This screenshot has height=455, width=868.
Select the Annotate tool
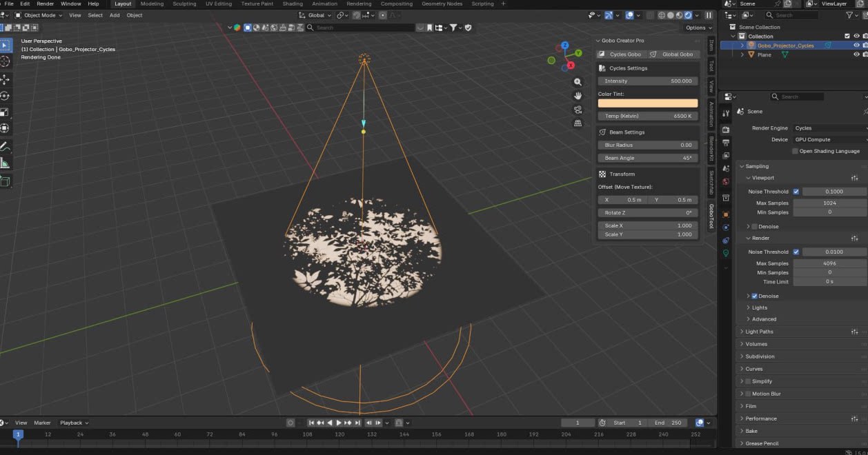point(5,147)
